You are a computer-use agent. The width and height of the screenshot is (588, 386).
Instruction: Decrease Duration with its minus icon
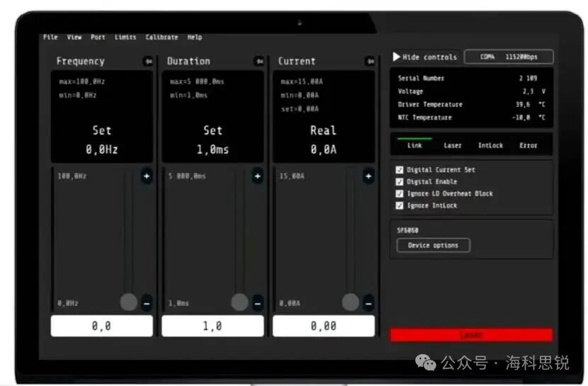(257, 303)
